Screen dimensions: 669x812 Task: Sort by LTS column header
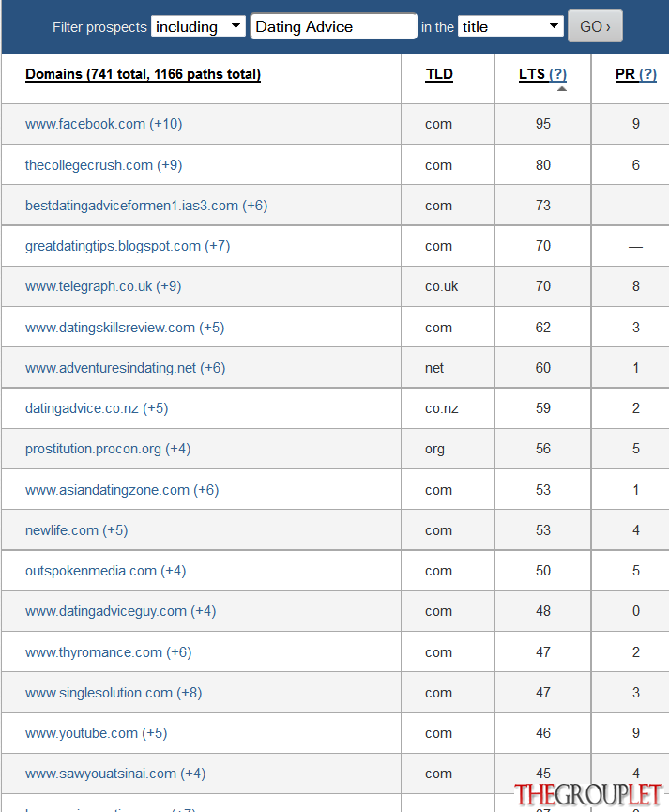[x=532, y=74]
